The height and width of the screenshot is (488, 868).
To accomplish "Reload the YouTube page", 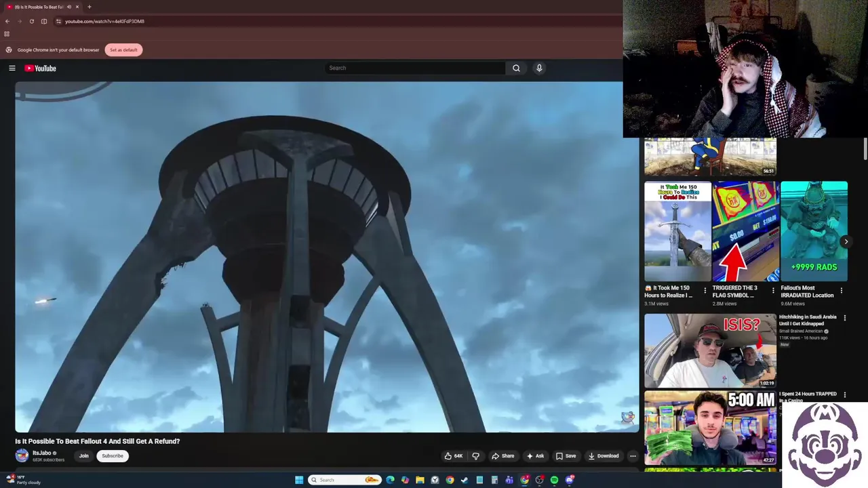I will click(32, 21).
